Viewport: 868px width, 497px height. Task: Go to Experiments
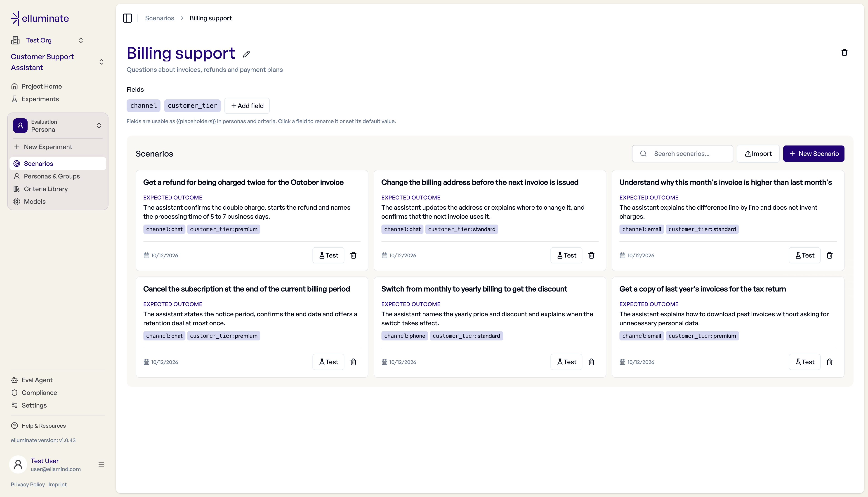(x=40, y=99)
